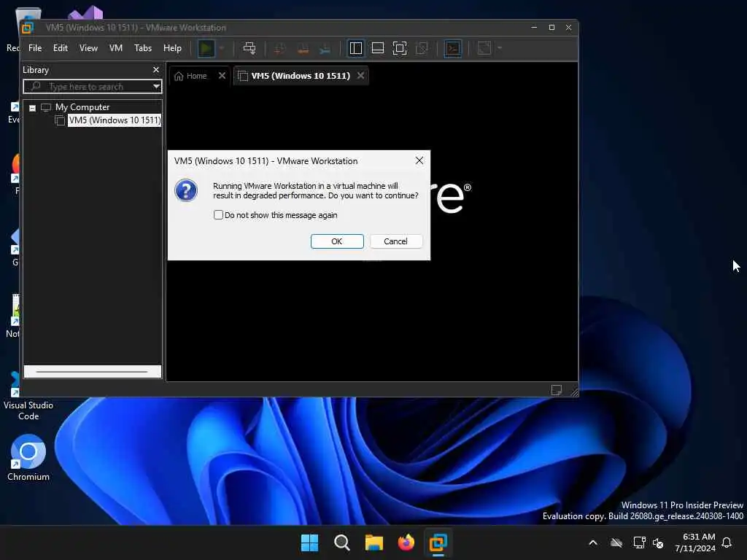Open File Explorer from taskbar
Viewport: 747px width, 560px height.
(374, 542)
